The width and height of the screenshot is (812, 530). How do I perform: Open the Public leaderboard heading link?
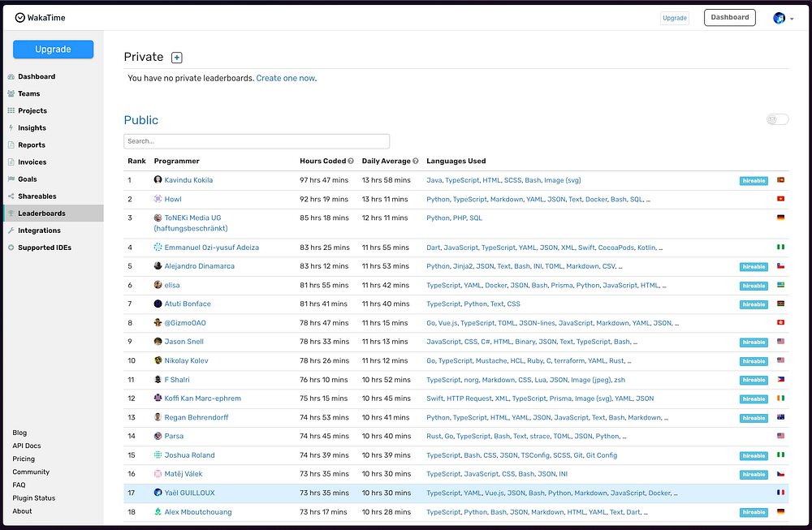coord(140,120)
